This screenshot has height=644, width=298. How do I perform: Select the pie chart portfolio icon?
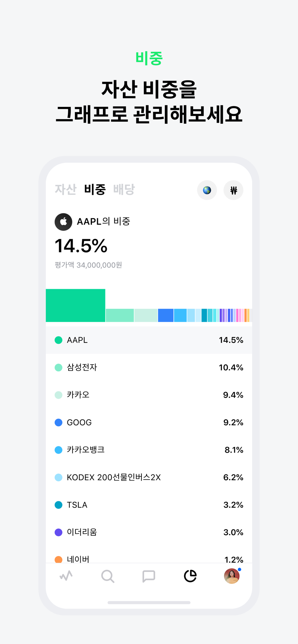coord(190,576)
